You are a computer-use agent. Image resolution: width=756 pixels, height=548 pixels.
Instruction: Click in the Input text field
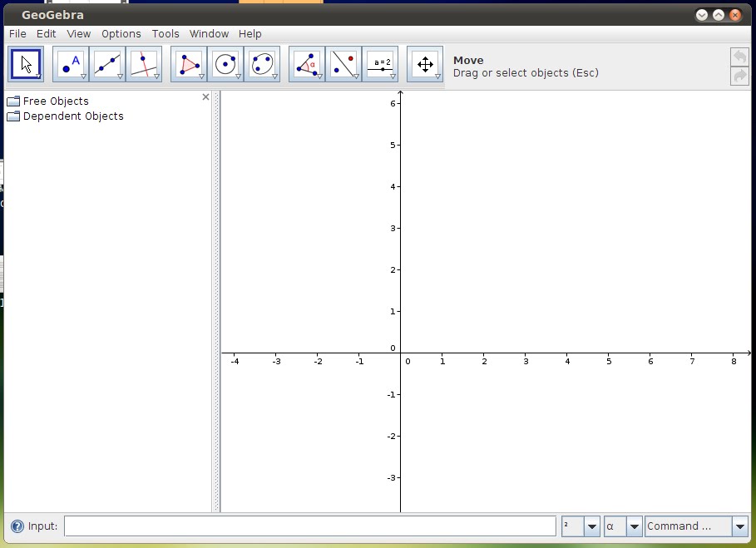pos(310,526)
